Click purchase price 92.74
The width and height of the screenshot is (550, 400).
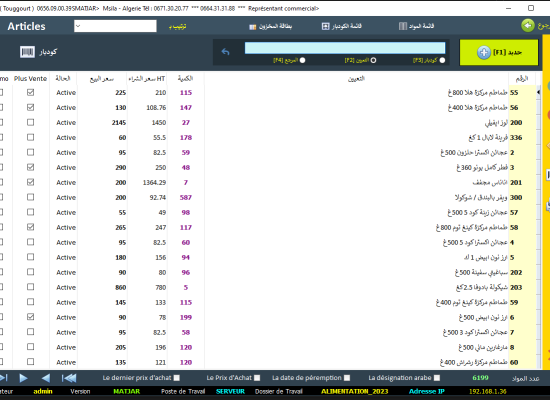coord(158,198)
